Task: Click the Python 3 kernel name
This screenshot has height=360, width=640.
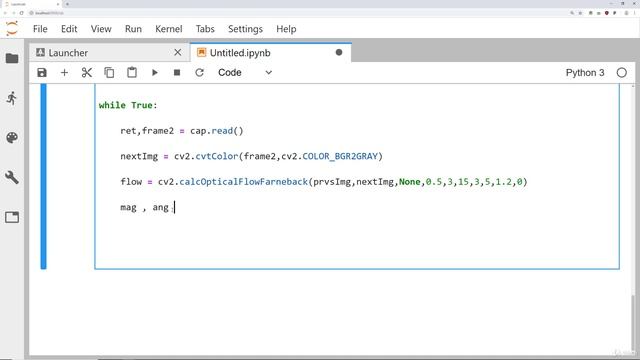Action: click(584, 73)
